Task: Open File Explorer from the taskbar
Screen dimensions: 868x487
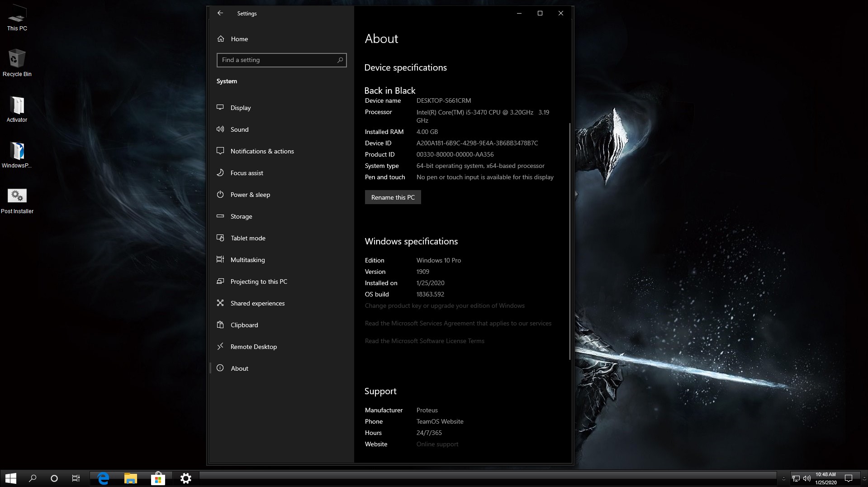Action: coord(131,478)
